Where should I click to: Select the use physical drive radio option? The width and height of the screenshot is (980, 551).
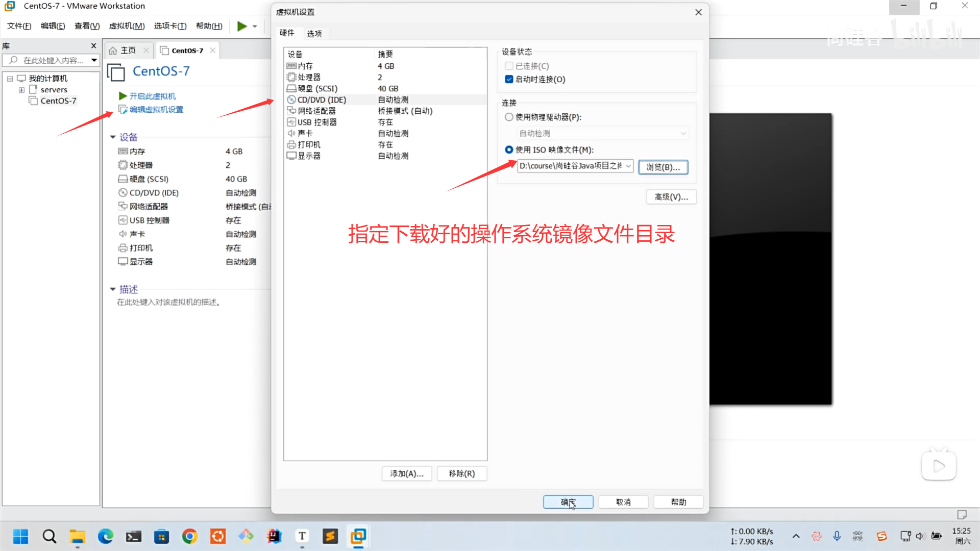509,117
